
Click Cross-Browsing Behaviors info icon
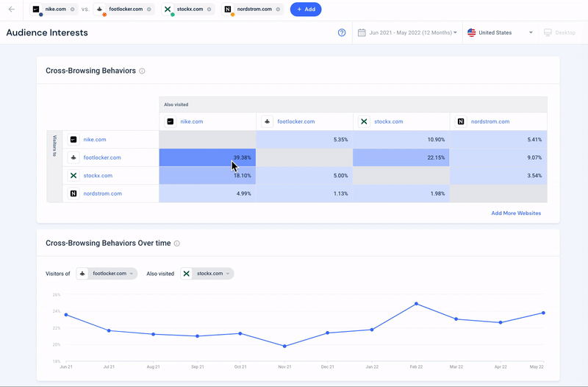[x=142, y=71]
